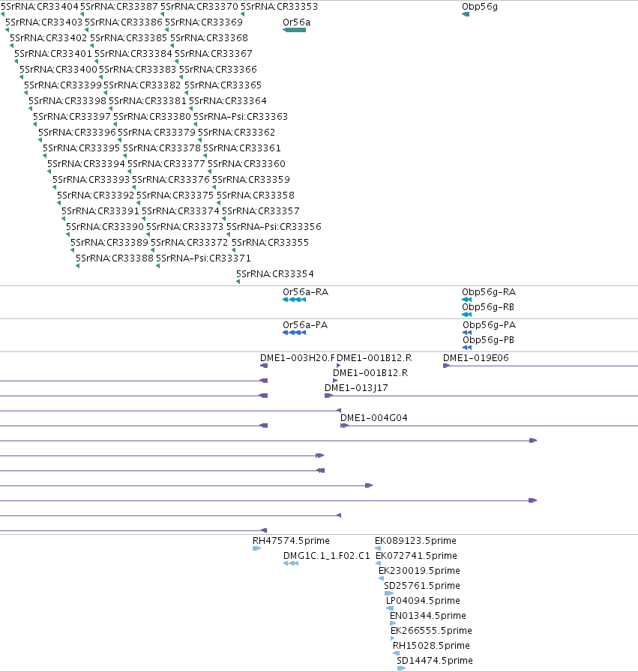The height and width of the screenshot is (672, 638).
Task: Select the LP04094.5prime EST label
Action: click(x=423, y=601)
